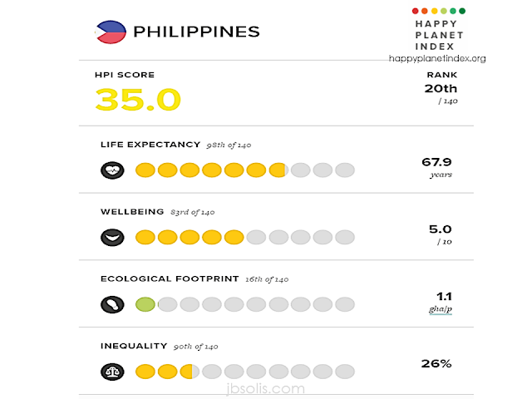The width and height of the screenshot is (532, 399).
Task: Click the LIFE EXPECTANCY heading
Action: 150,145
